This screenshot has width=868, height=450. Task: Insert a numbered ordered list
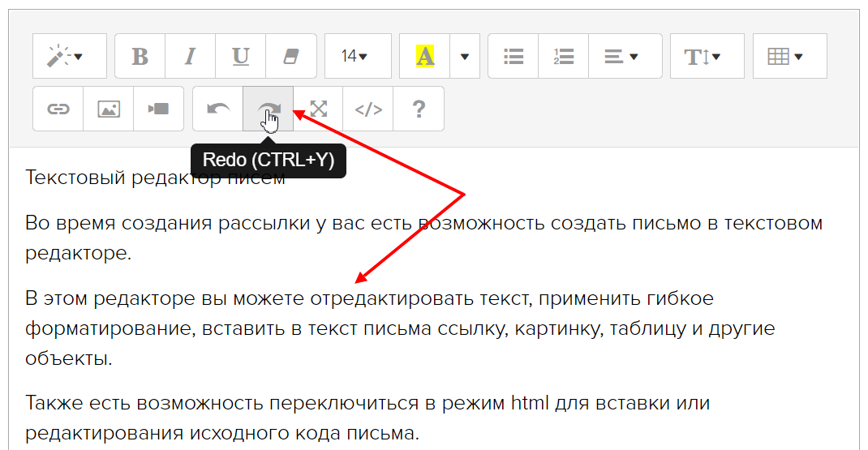click(x=564, y=56)
